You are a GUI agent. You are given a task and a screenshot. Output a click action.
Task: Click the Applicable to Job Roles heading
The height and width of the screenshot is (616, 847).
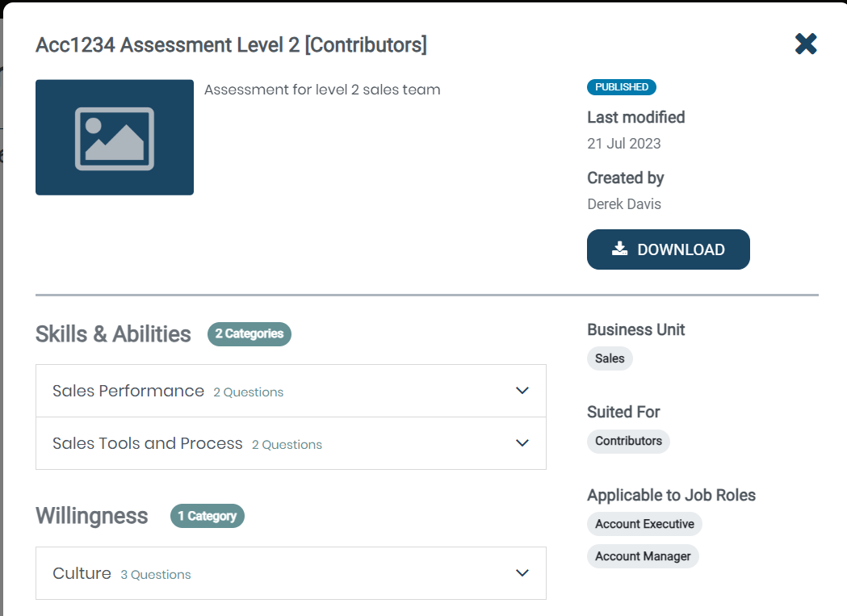coord(672,495)
